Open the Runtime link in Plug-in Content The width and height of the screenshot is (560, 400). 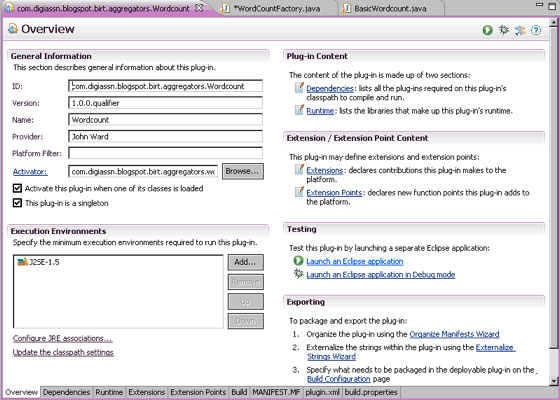(320, 111)
